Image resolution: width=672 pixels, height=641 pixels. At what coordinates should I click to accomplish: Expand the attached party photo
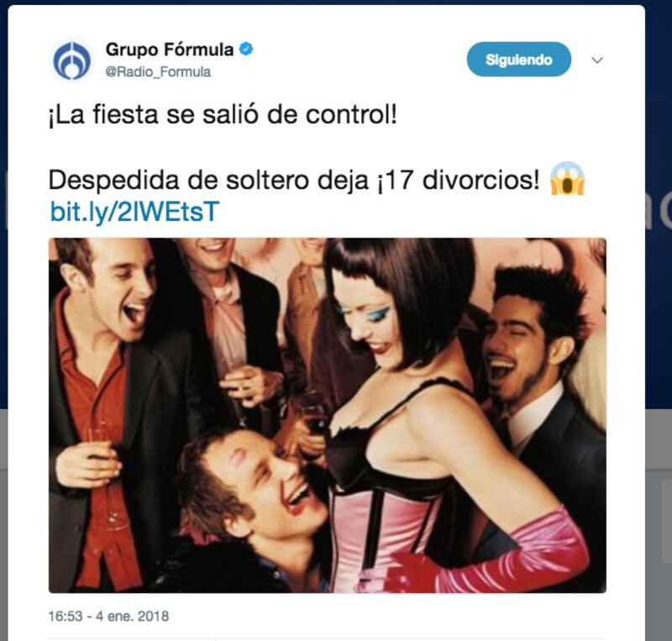coord(328,416)
